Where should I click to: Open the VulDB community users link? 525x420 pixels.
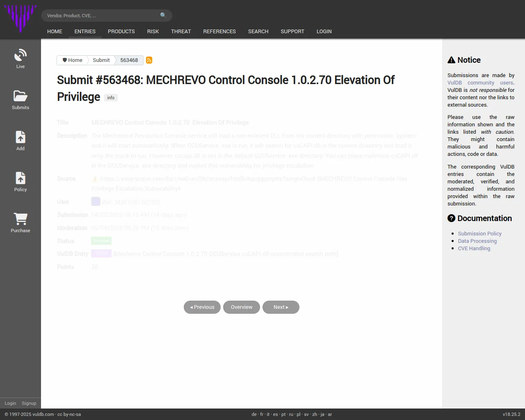click(481, 82)
